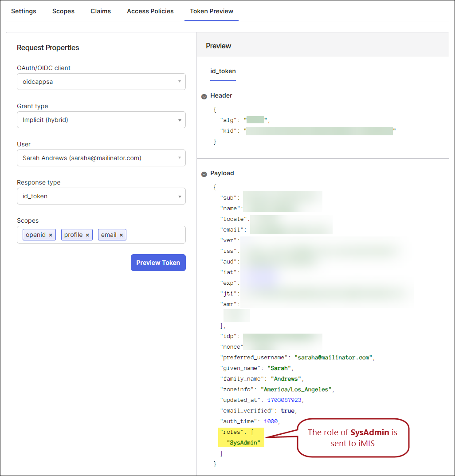
Task: Click the "SysAdmin" role value
Action: tap(243, 443)
